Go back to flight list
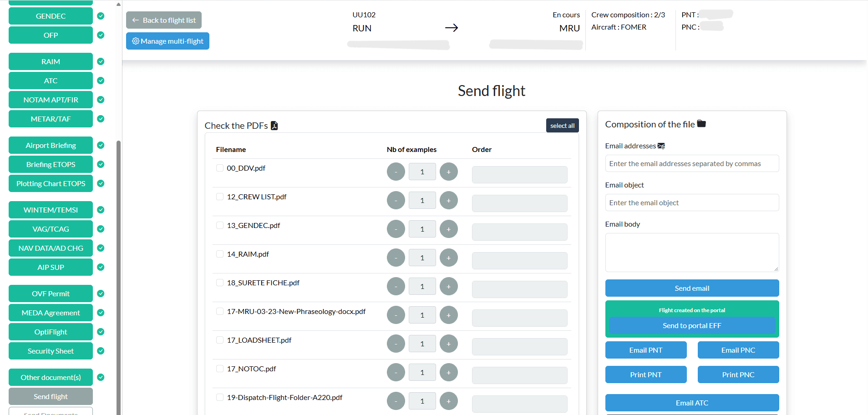This screenshot has height=415, width=868. click(164, 20)
